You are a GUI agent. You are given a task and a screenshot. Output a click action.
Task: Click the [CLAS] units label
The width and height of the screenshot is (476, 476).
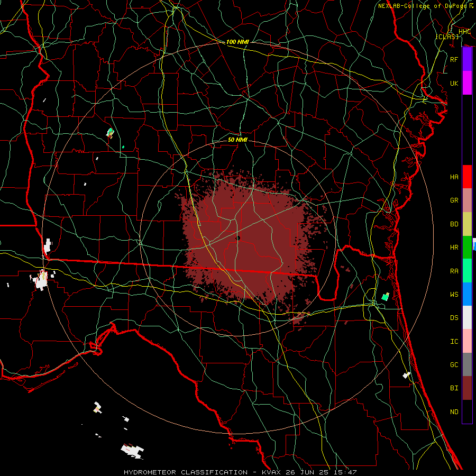[x=447, y=36]
